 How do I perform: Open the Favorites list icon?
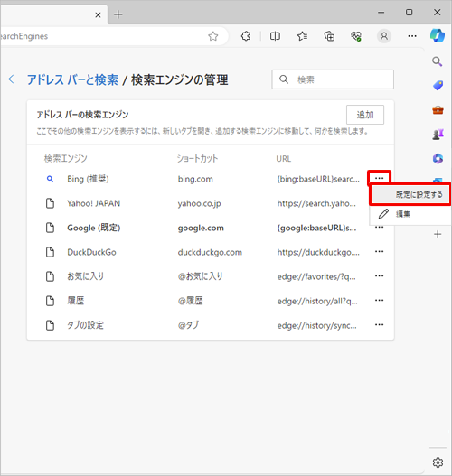point(302,36)
